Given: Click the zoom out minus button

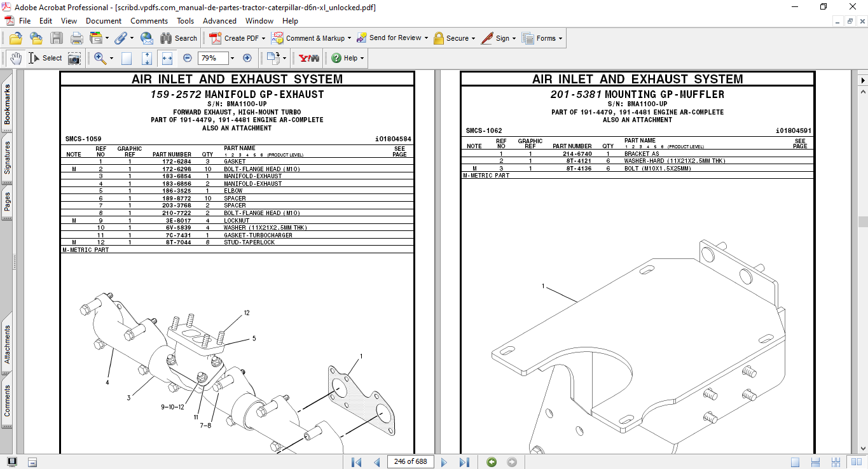Looking at the screenshot, I should click(x=188, y=58).
